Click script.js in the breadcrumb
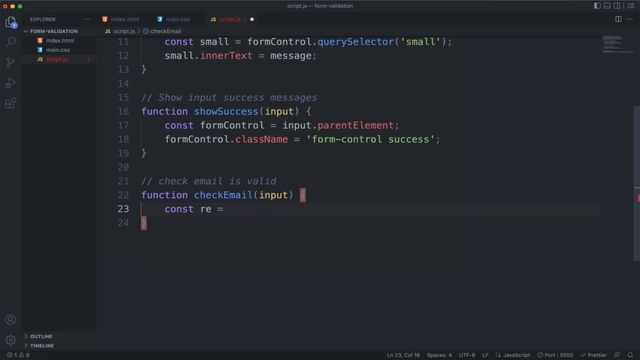Screen dimensions: 640x360 point(124,31)
